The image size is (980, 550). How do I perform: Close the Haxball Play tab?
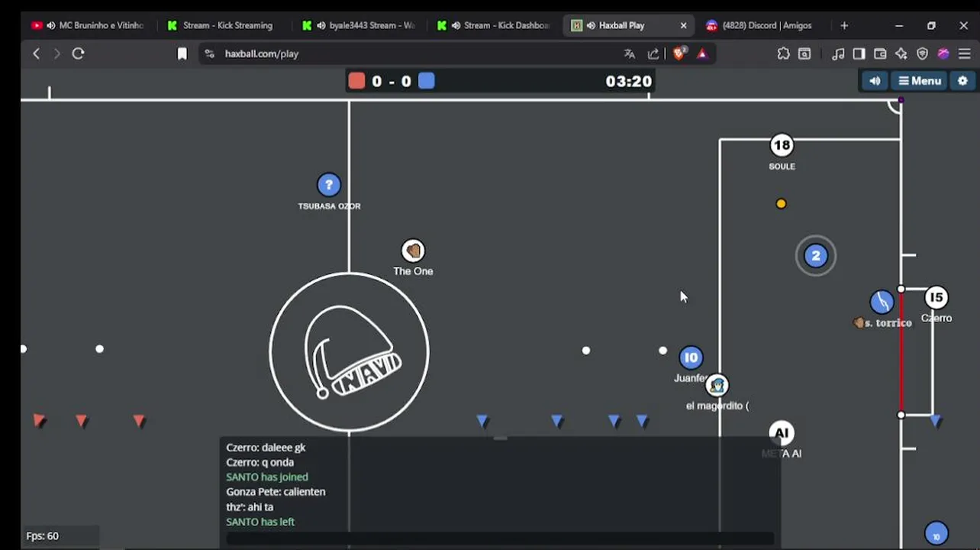(683, 25)
